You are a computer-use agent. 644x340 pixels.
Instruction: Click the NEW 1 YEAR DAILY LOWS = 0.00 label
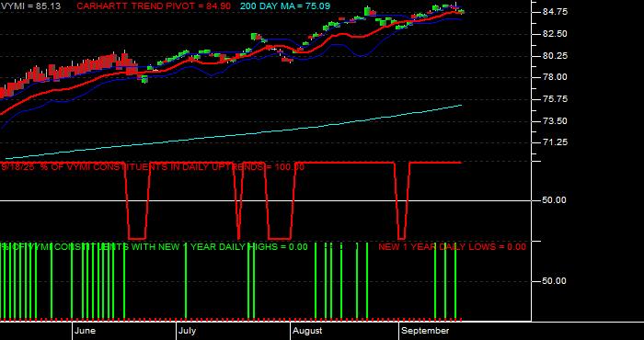(x=452, y=246)
